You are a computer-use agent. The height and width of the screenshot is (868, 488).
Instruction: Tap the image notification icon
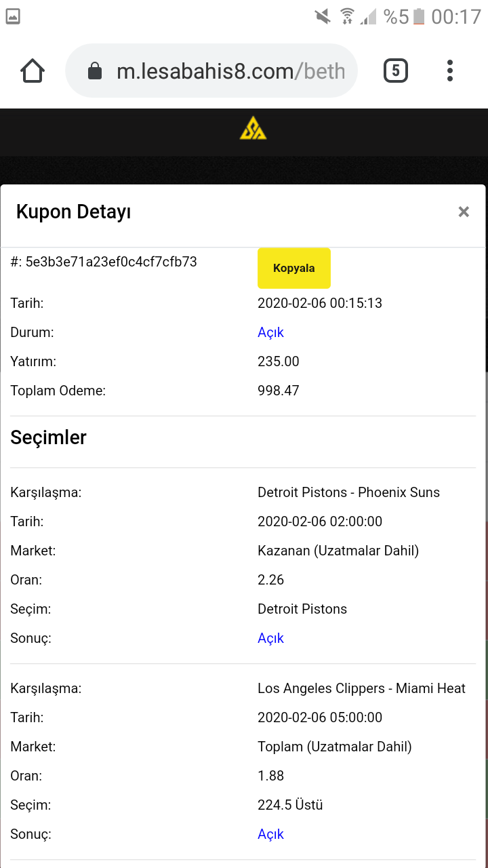click(12, 16)
